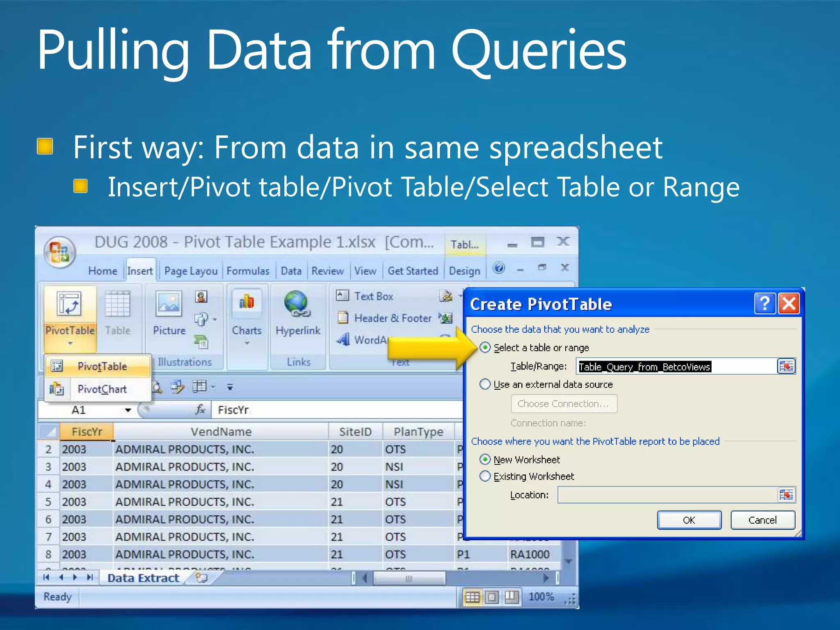The height and width of the screenshot is (630, 840).
Task: Click the borders icon in quick toolbar
Action: click(x=200, y=386)
